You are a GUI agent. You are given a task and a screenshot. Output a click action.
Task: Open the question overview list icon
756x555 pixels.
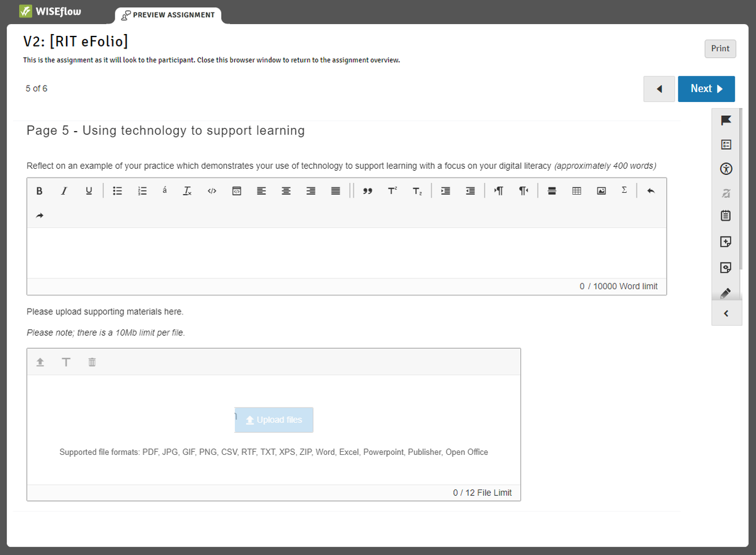726,144
